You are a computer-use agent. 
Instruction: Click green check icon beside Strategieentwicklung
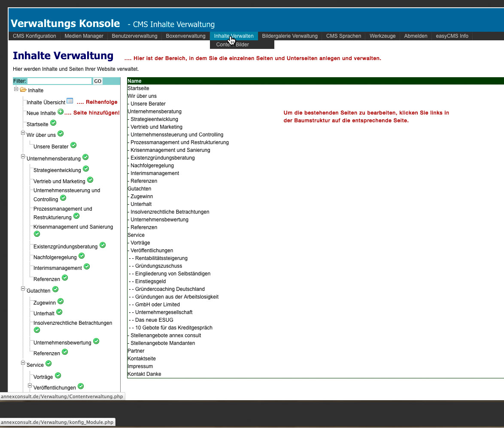pyautogui.click(x=86, y=169)
